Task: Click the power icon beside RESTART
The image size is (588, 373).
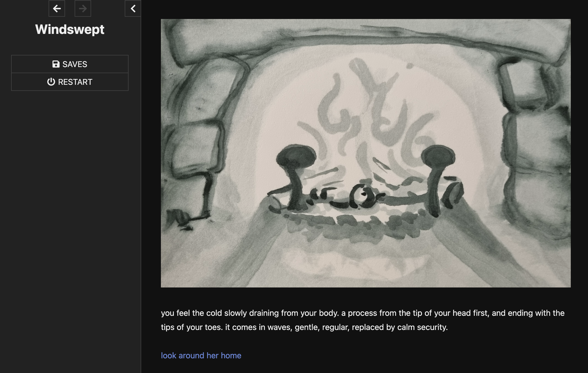Action: [51, 82]
